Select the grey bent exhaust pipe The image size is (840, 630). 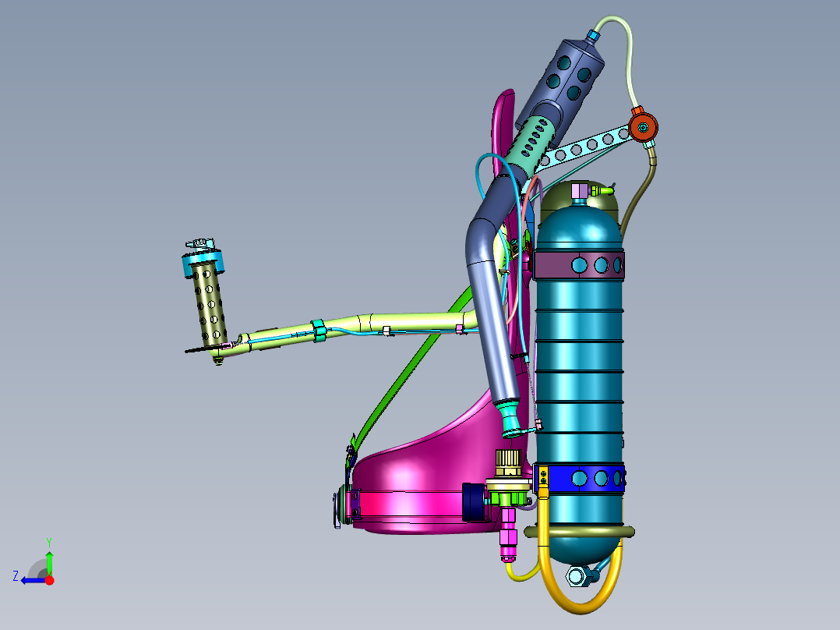pyautogui.click(x=490, y=300)
